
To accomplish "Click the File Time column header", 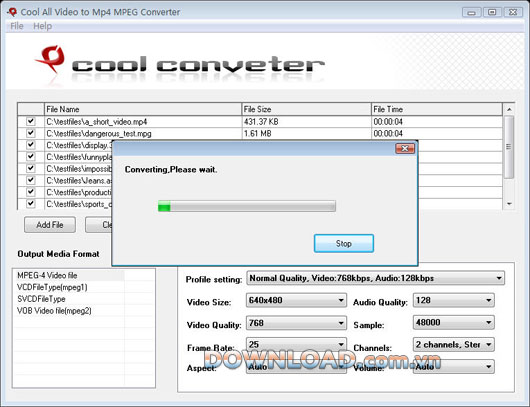I will tap(437, 109).
